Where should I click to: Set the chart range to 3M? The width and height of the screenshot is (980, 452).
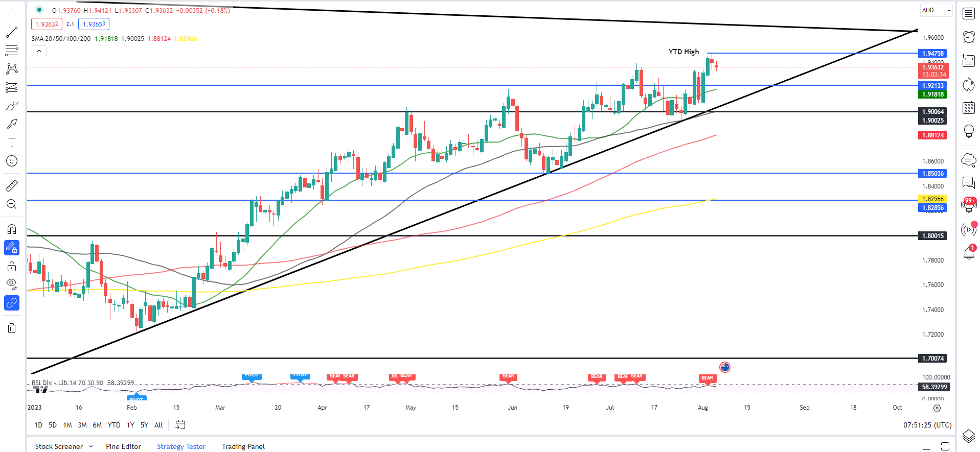pos(82,425)
